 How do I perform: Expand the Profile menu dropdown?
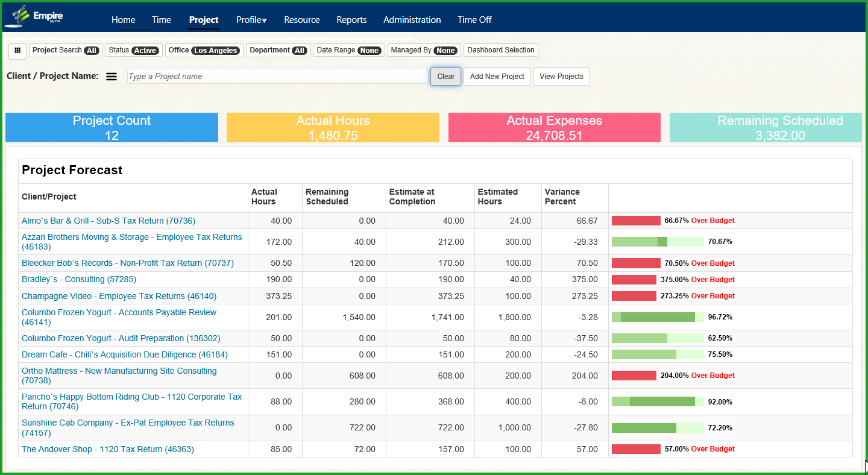click(x=251, y=20)
